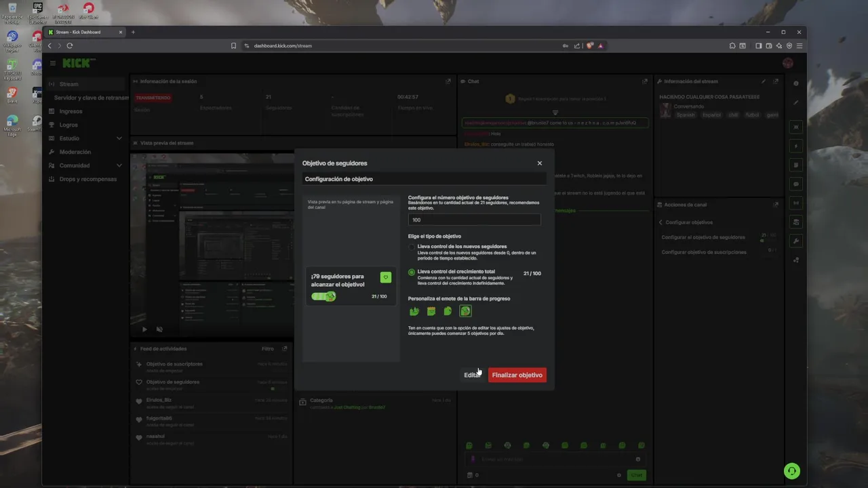The height and width of the screenshot is (488, 868).
Task: Open a new browser tab
Action: tap(133, 32)
